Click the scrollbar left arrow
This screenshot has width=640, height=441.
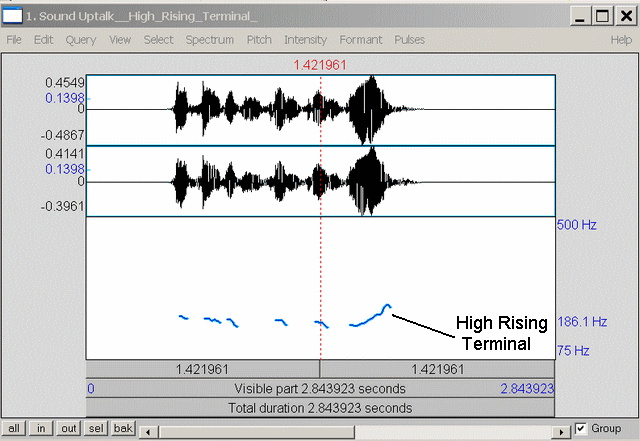pos(146,429)
